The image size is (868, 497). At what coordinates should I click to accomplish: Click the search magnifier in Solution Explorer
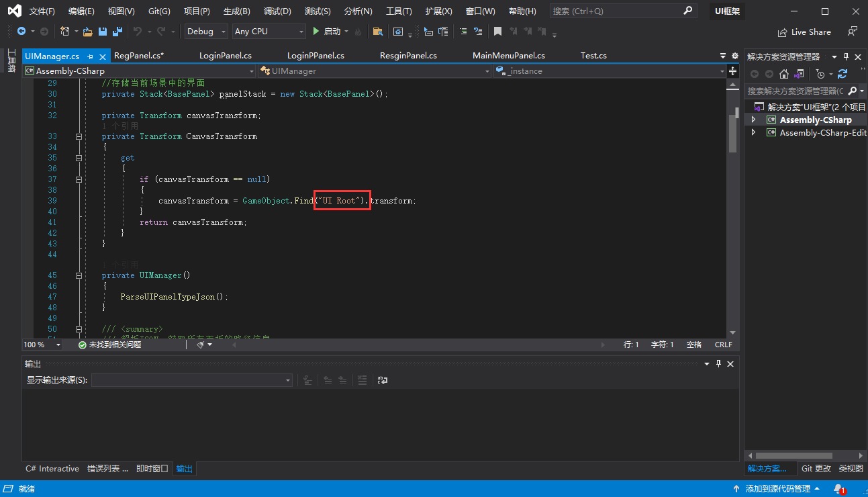tap(853, 91)
